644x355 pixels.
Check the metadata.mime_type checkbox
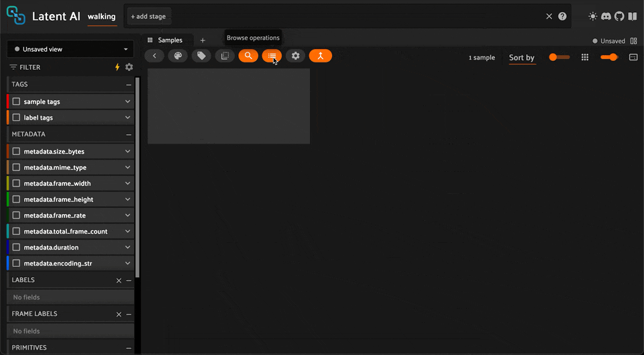pos(16,168)
